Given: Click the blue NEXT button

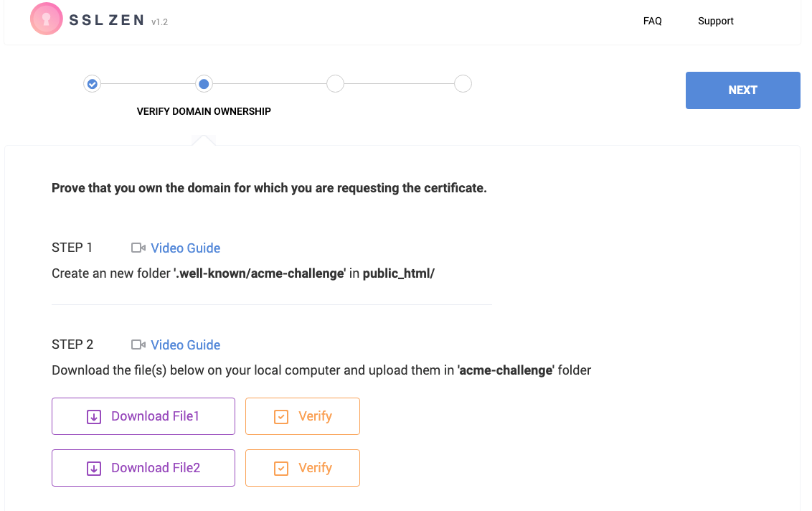Looking at the screenshot, I should (743, 90).
